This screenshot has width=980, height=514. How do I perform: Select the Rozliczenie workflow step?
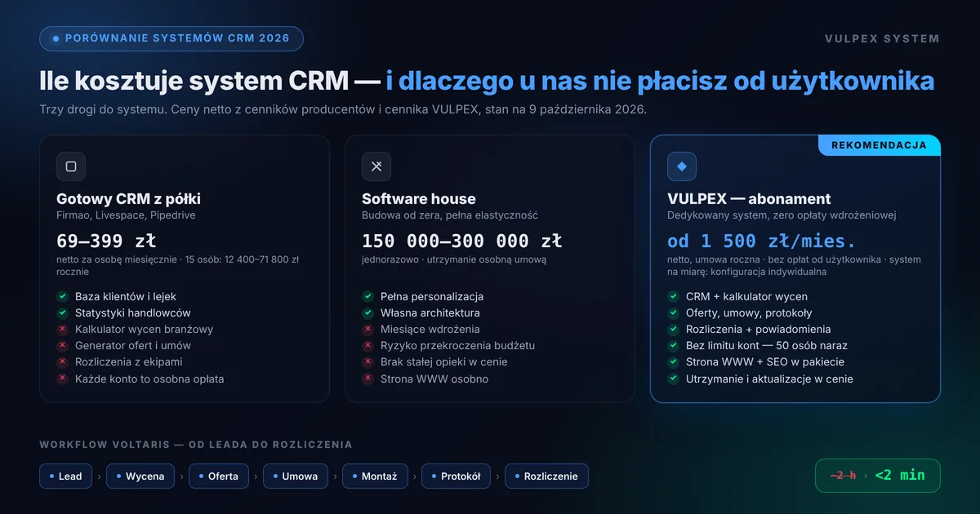(x=546, y=476)
